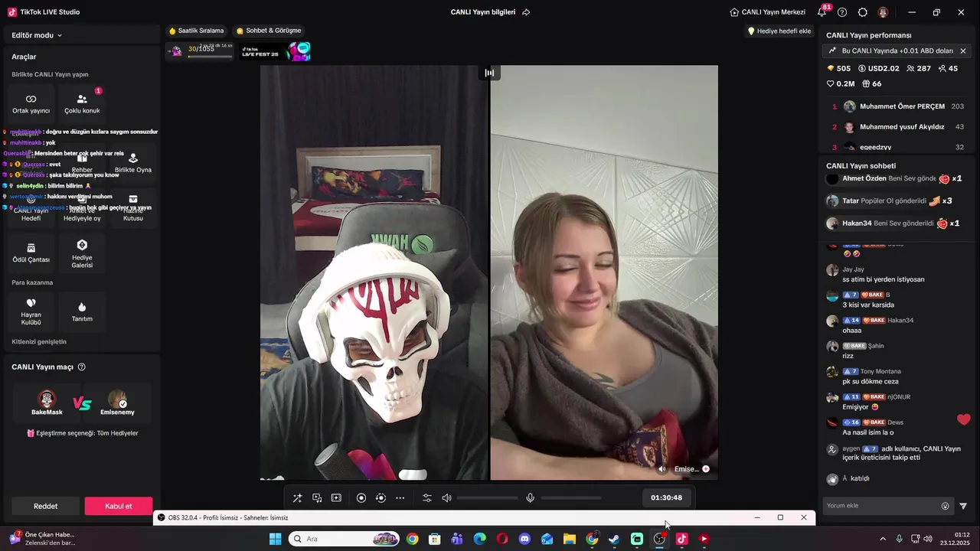Click the emoji icon in comment box
The height and width of the screenshot is (551, 980).
945,506
